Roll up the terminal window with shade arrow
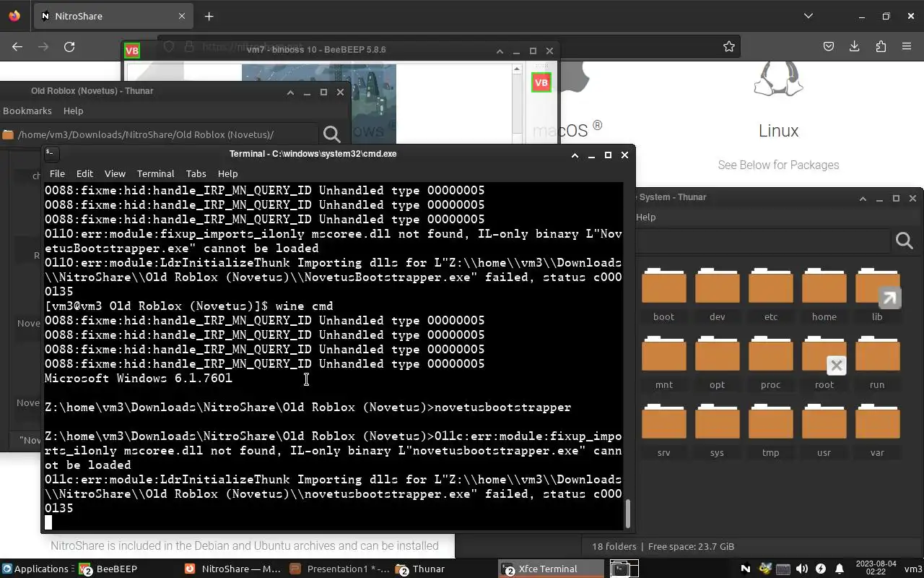 (575, 155)
